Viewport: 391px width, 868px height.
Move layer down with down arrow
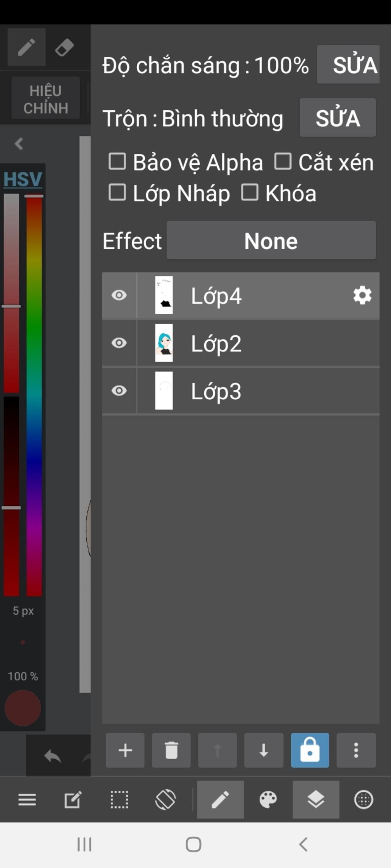coord(263,750)
